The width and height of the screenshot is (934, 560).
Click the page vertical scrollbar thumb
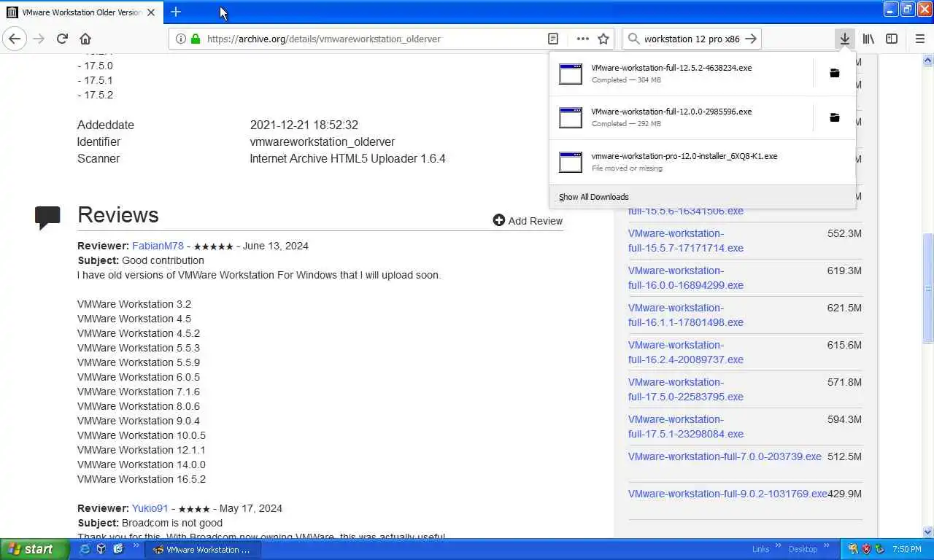(928, 288)
